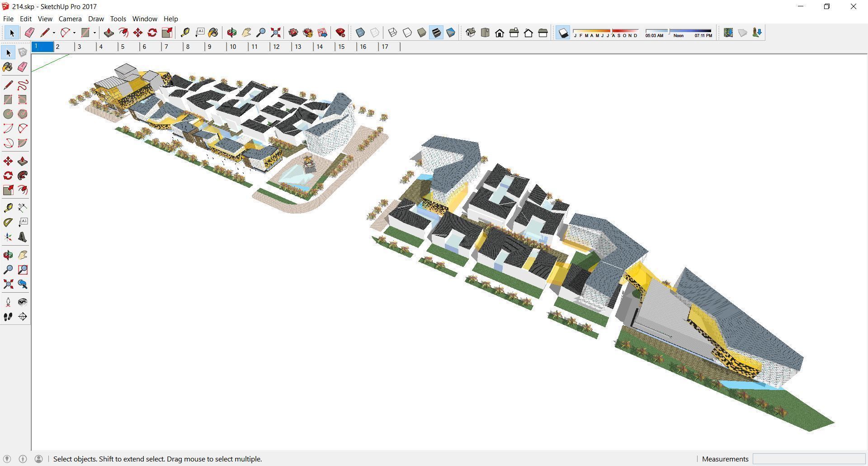Switch to scene tab 17

click(x=389, y=47)
